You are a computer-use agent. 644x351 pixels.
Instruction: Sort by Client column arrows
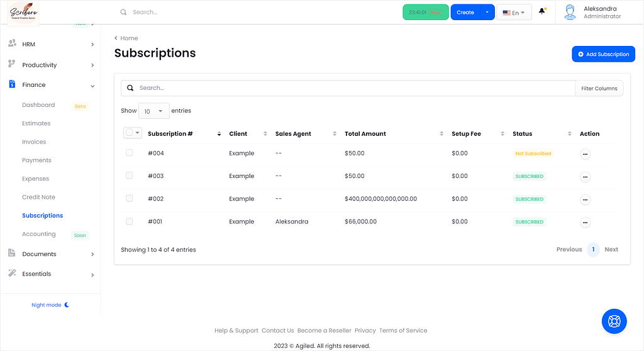coord(265,133)
